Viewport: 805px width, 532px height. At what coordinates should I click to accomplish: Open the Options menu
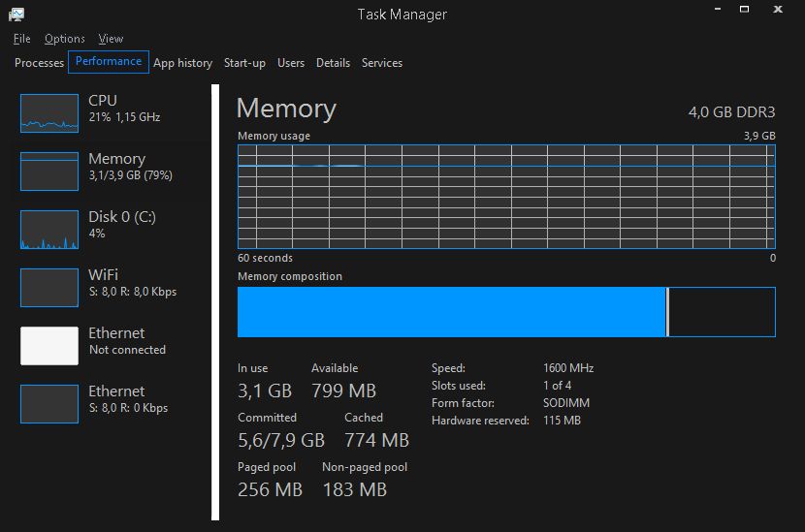pos(65,39)
